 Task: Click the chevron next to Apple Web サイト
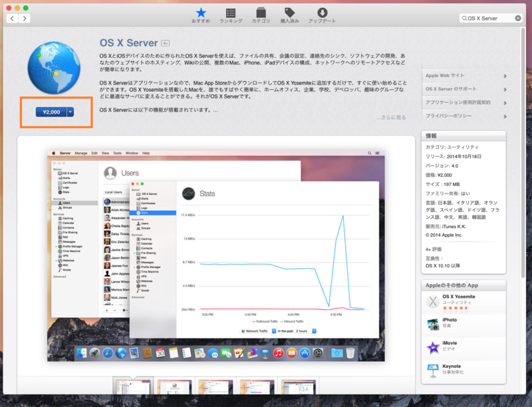(x=505, y=76)
